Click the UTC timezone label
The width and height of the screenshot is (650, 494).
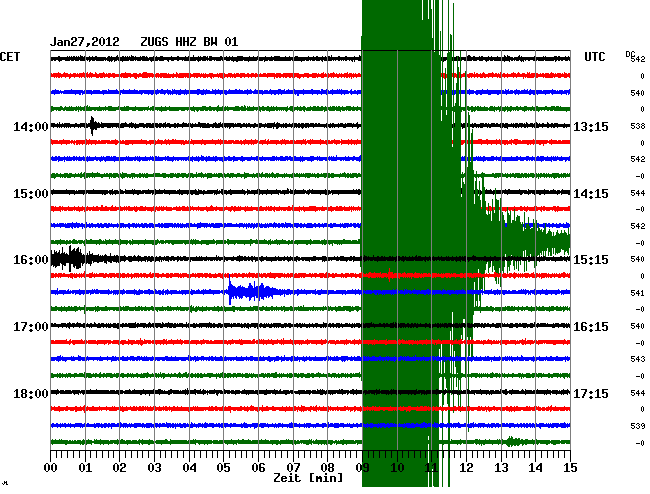pos(595,56)
